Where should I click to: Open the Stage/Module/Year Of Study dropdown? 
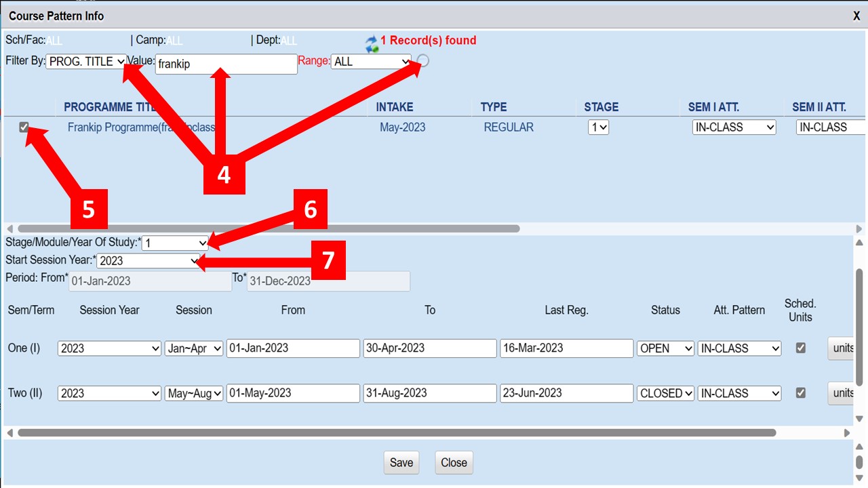pyautogui.click(x=175, y=243)
